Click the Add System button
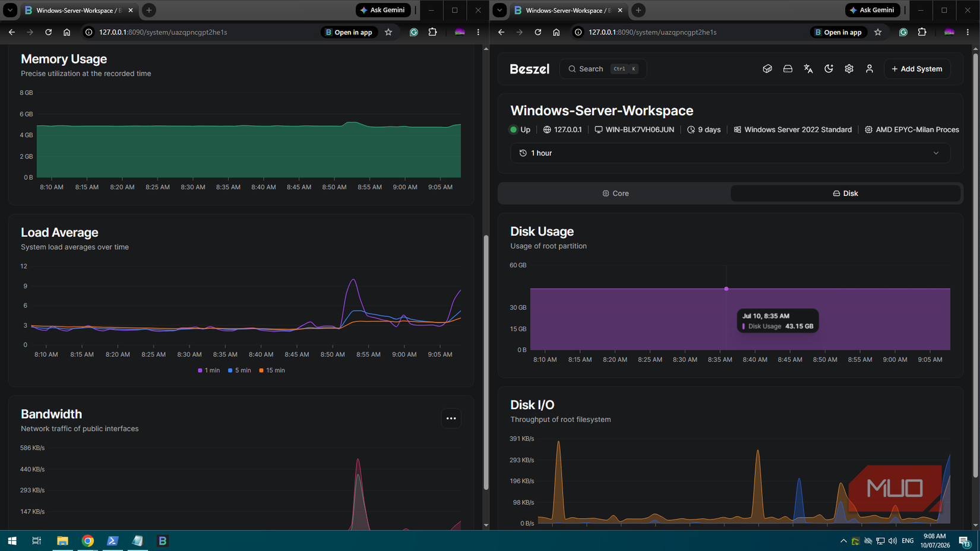The height and width of the screenshot is (551, 980). coord(916,69)
